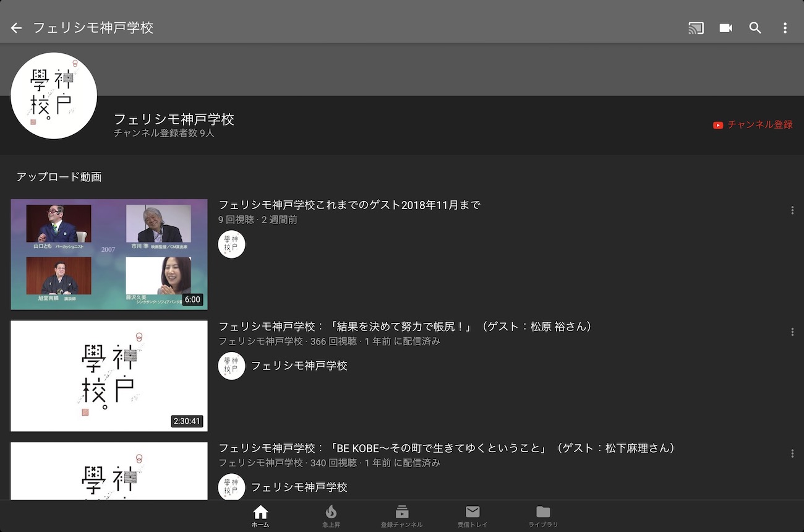804x532 pixels.
Task: Click the 9 回視聴 · 2 週間前 text
Action: (x=258, y=220)
